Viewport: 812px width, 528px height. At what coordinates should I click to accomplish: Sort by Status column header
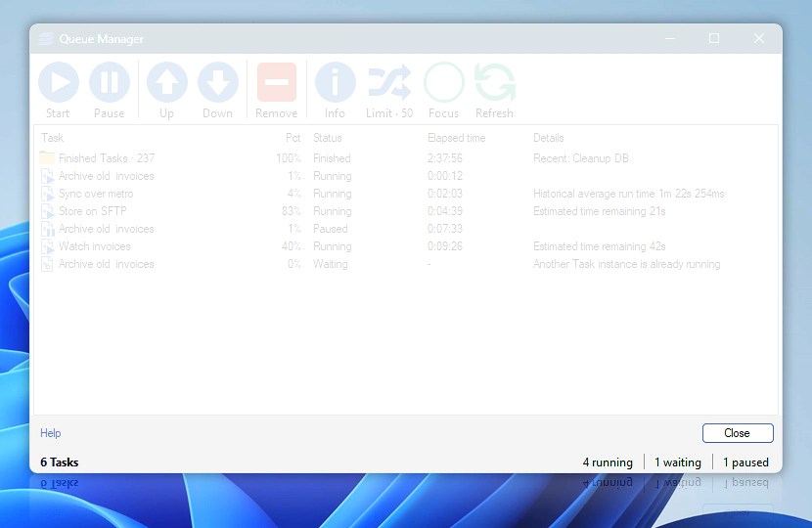point(328,138)
